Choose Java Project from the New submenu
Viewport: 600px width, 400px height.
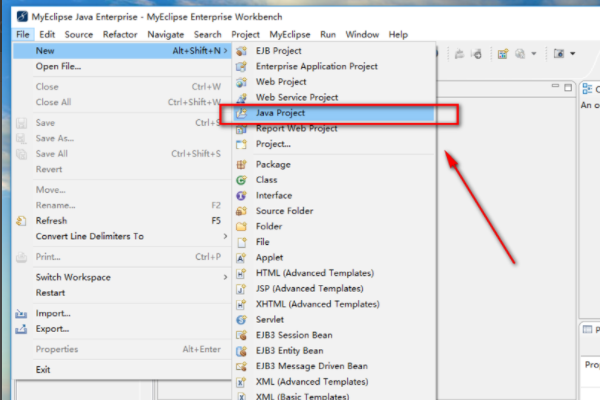[x=283, y=114]
